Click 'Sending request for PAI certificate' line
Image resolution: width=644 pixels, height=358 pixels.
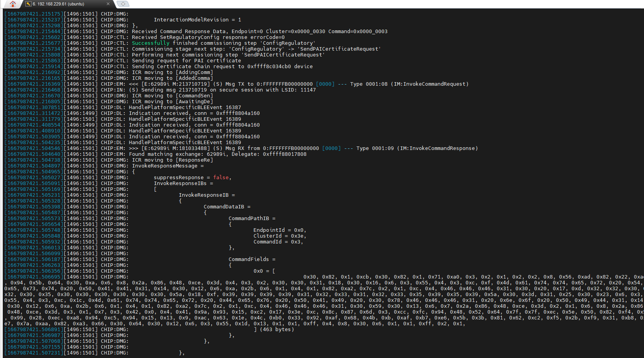[x=187, y=61]
